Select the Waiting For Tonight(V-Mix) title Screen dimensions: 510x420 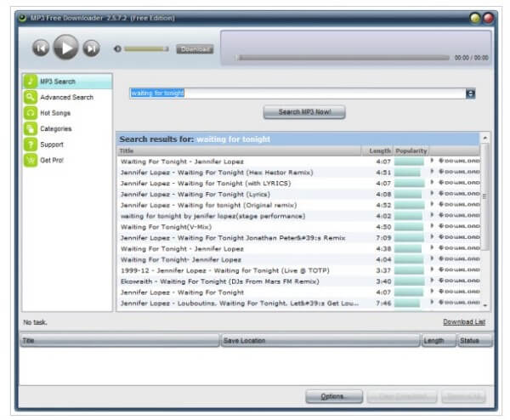pos(166,227)
